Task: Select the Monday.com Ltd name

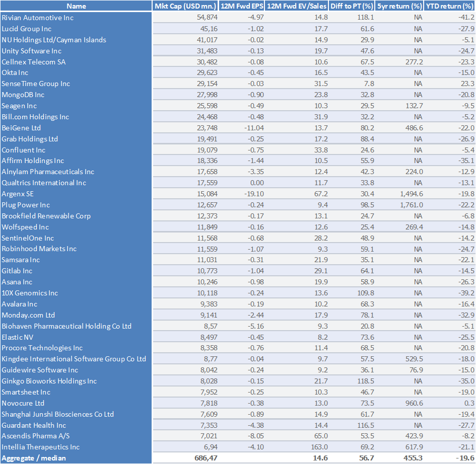Action: tap(28, 315)
